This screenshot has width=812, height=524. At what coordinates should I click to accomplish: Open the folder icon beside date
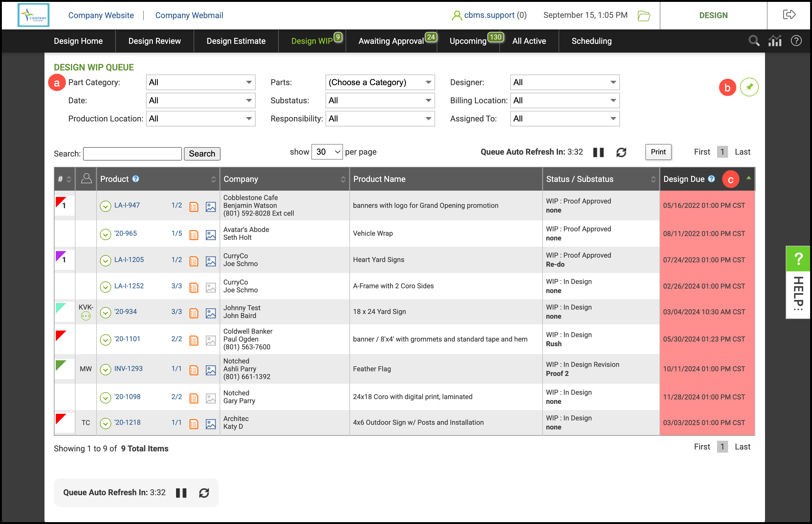[x=643, y=16]
